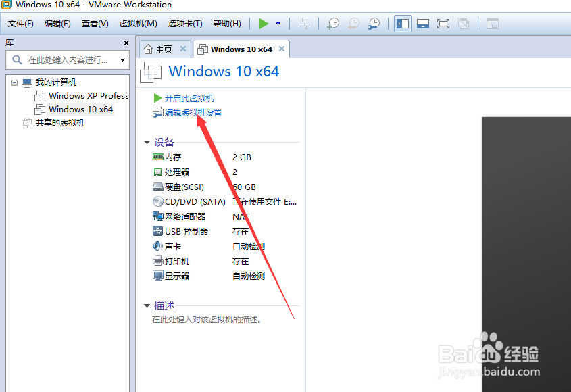Click the 正在使用文件 CD/DVD value
Viewport: 571px width, 392px height.
265,202
